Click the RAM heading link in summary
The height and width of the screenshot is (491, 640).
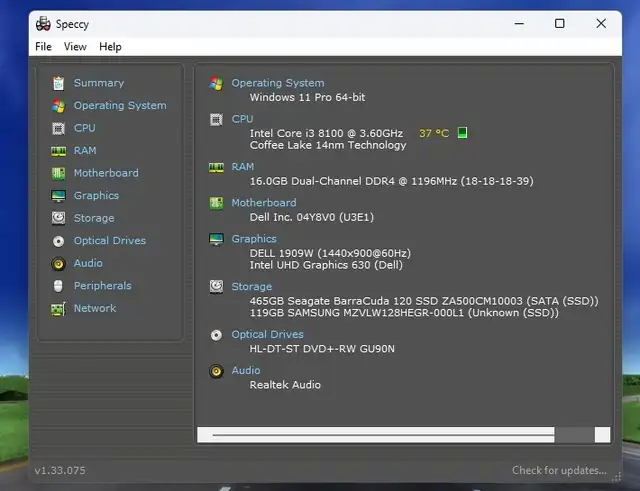point(243,167)
